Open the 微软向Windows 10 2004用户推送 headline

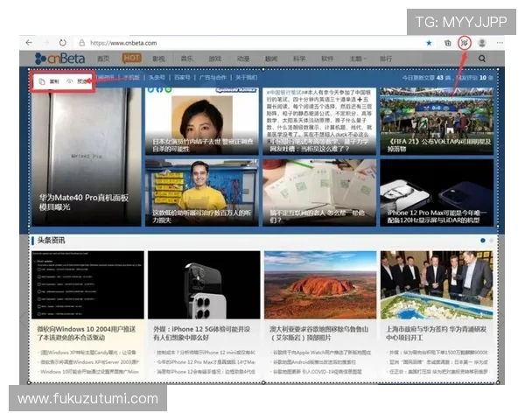tap(87, 333)
